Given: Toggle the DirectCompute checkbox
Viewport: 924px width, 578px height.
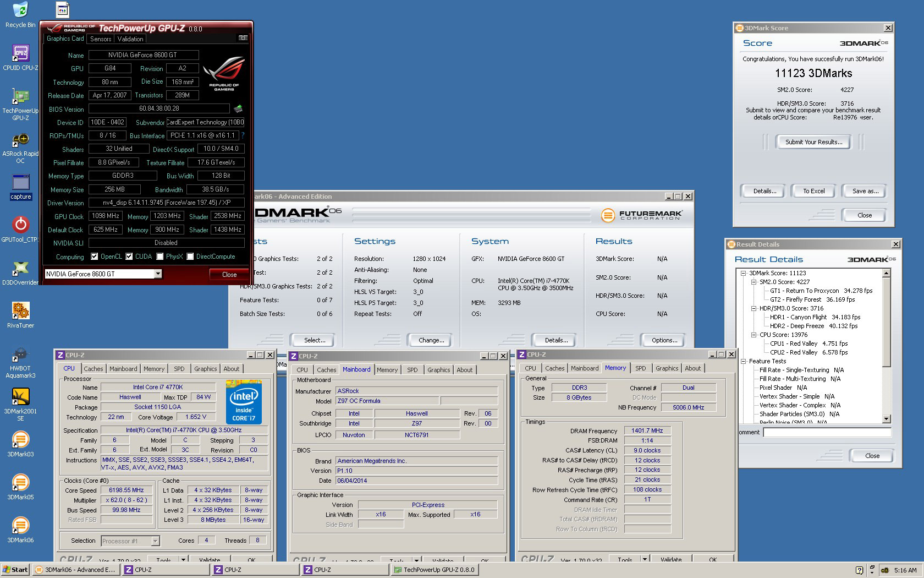Looking at the screenshot, I should [x=190, y=257].
